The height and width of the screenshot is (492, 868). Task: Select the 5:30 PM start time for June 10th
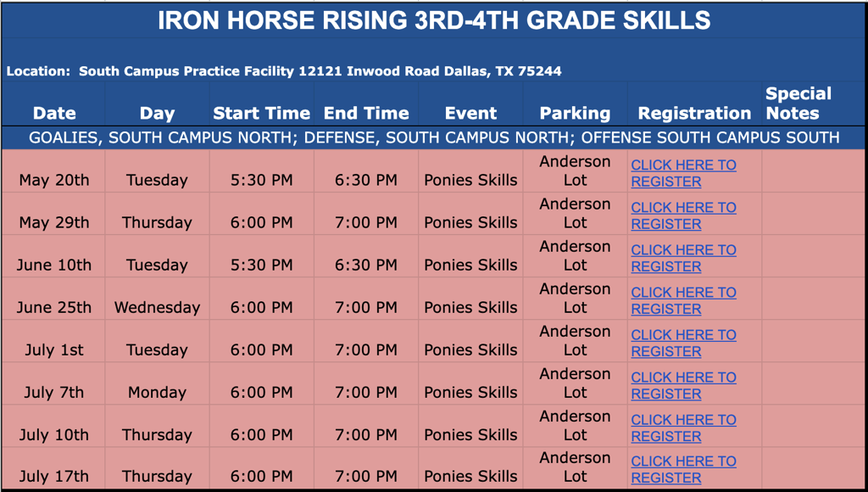click(x=261, y=265)
